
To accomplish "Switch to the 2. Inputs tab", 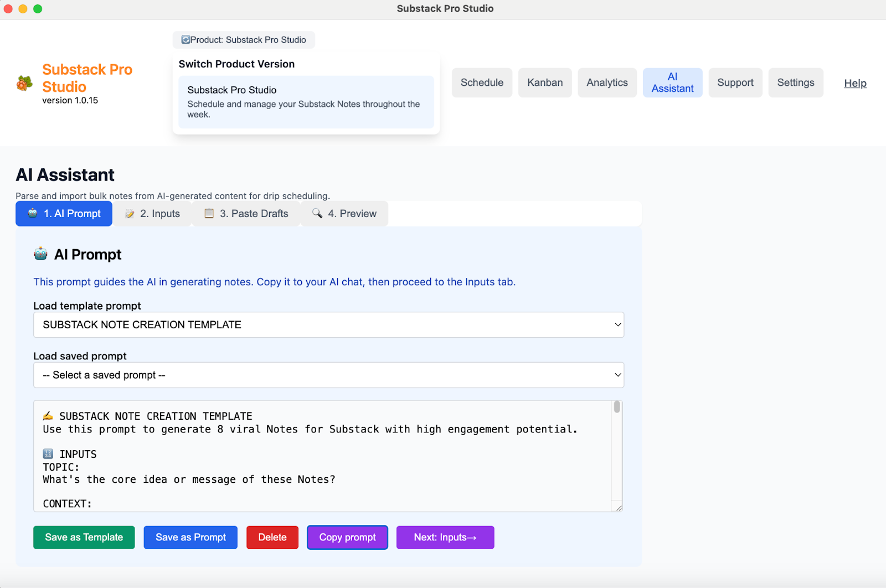I will 152,214.
